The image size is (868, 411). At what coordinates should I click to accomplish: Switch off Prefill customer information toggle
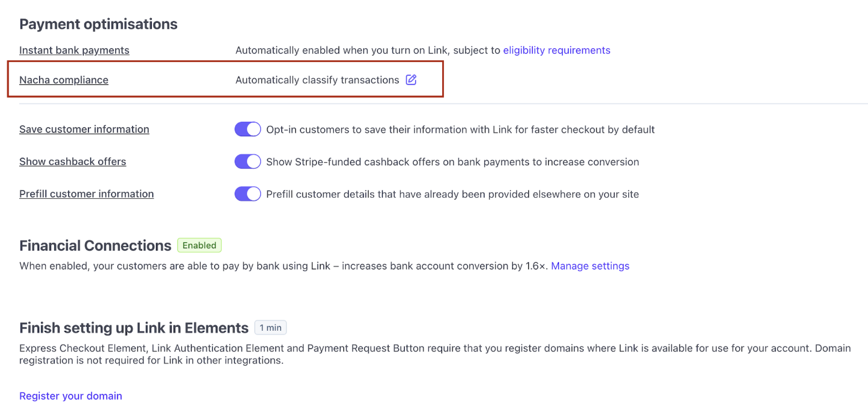point(248,194)
